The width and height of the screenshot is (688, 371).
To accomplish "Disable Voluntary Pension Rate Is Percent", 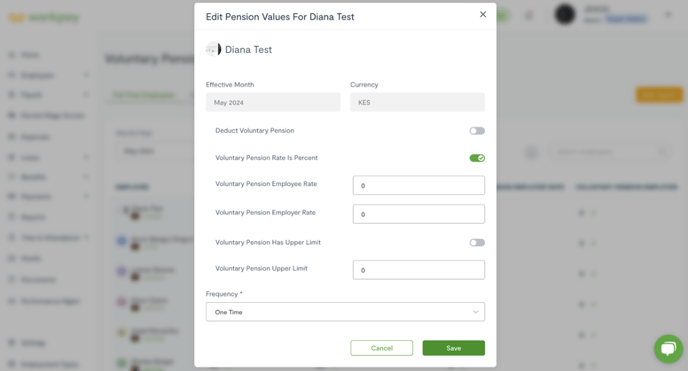I will (x=477, y=158).
